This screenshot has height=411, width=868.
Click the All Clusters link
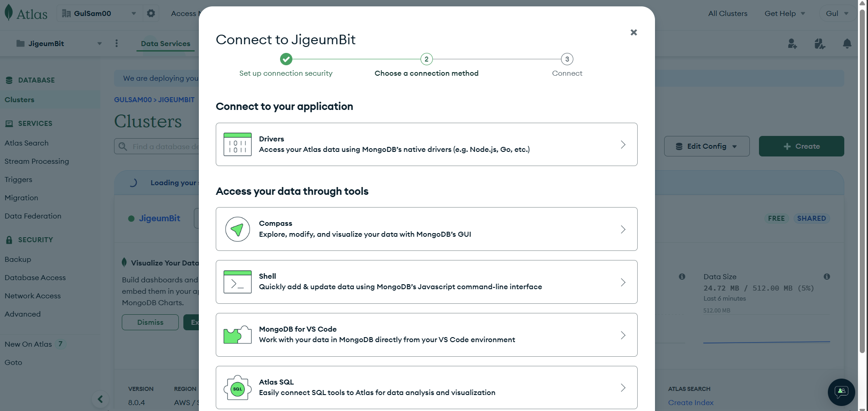tap(728, 14)
